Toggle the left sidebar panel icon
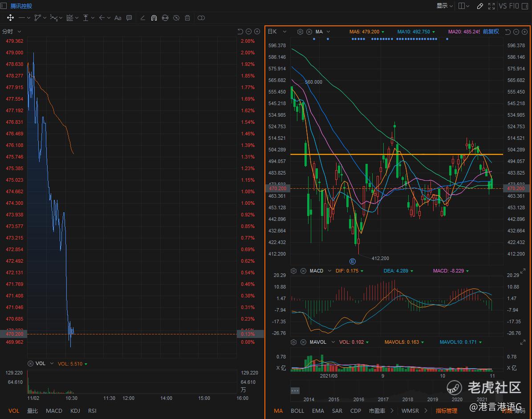 pyautogui.click(x=4, y=6)
